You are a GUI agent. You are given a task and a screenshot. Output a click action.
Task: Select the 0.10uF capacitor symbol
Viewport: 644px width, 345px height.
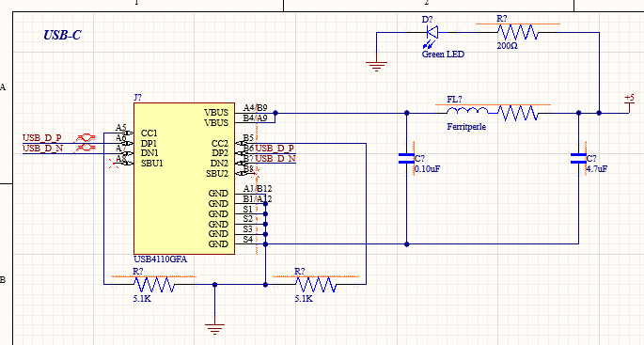pos(406,159)
